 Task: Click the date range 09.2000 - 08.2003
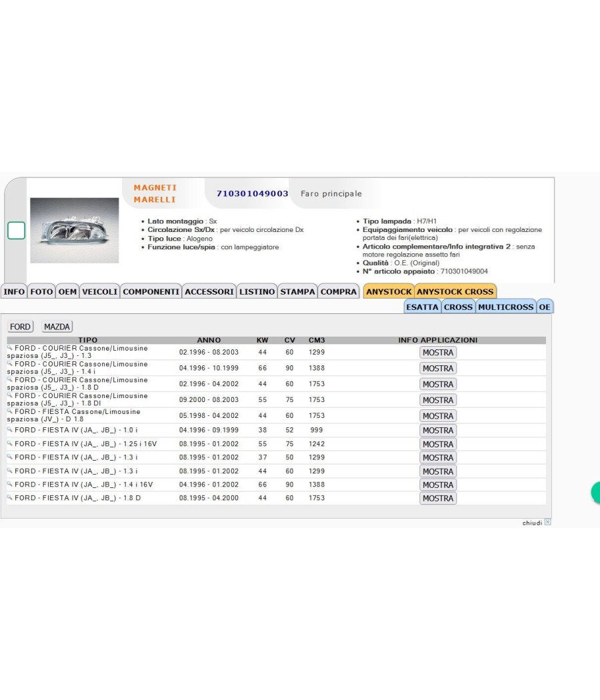pyautogui.click(x=209, y=400)
